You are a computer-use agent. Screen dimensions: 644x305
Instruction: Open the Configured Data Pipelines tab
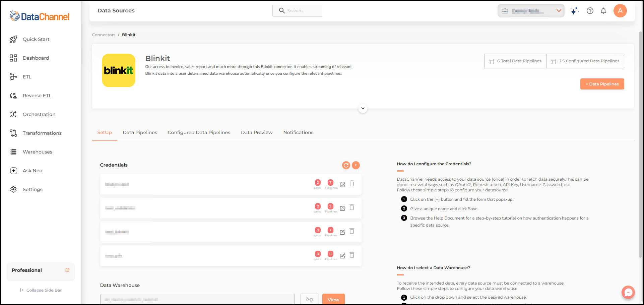[199, 132]
